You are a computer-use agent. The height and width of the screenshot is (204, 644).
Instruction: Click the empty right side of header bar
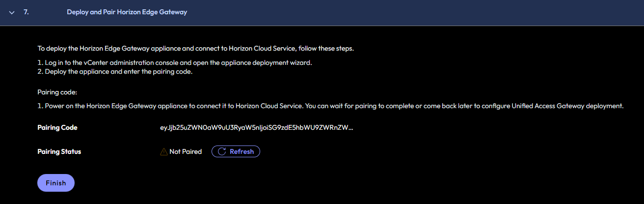point(442,12)
